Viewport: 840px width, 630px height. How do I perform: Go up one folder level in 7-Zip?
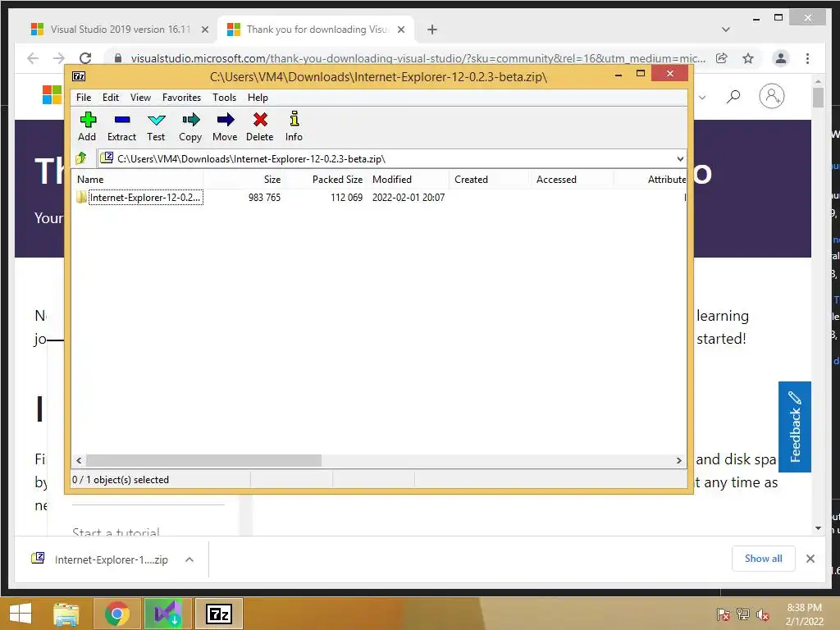point(81,158)
